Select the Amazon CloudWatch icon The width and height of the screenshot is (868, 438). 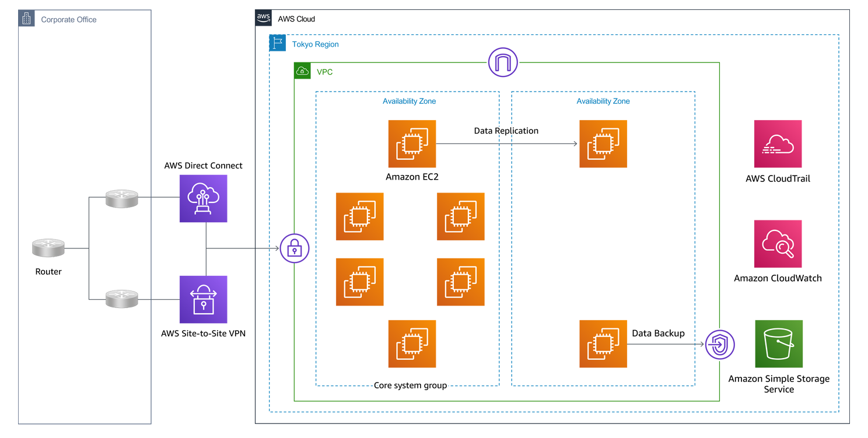click(778, 243)
